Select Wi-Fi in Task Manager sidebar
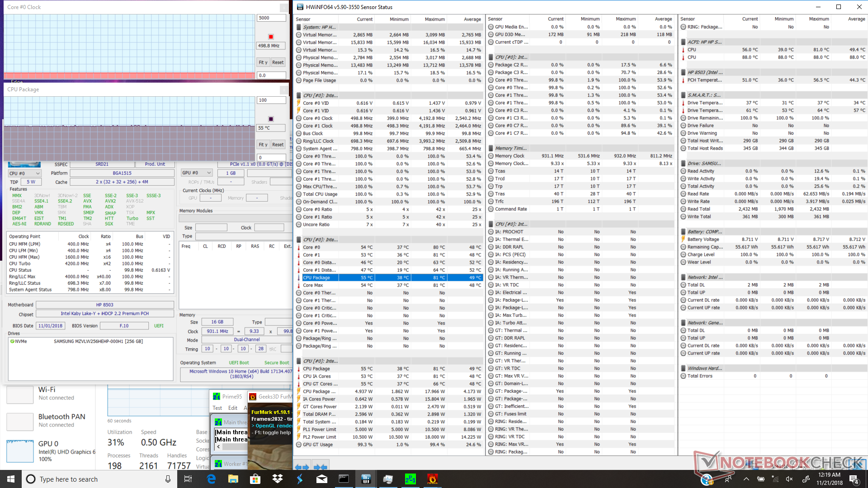Image resolution: width=868 pixels, height=488 pixels. click(x=51, y=393)
